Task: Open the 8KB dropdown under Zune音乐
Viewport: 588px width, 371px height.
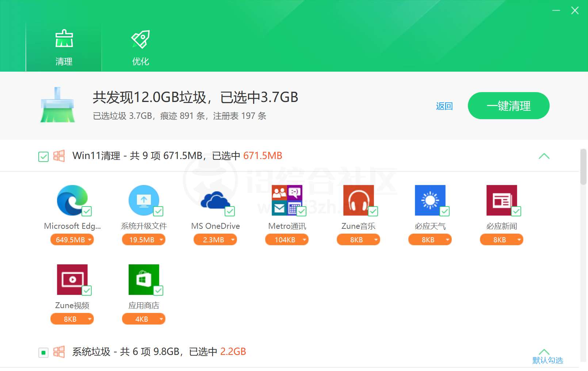Action: click(x=359, y=240)
